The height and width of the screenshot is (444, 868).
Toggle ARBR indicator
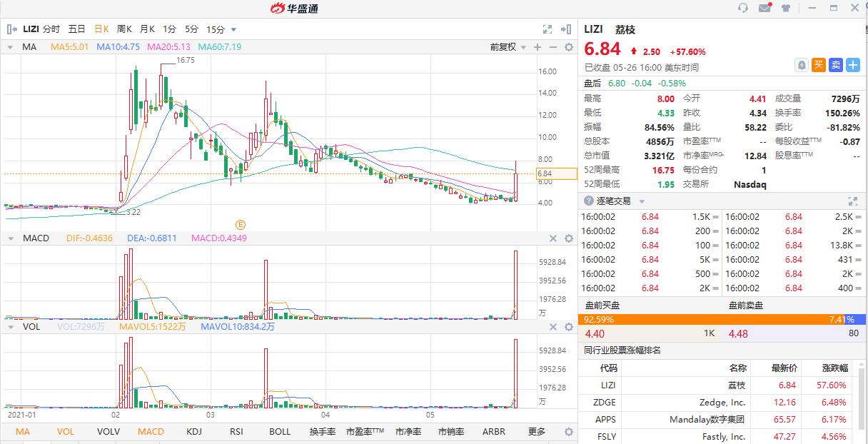click(x=494, y=432)
